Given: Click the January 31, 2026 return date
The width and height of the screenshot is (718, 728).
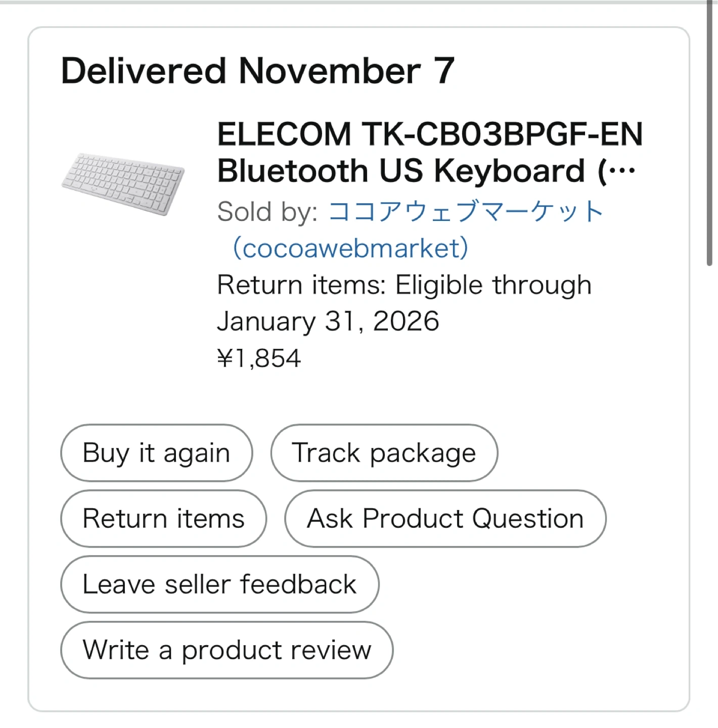Looking at the screenshot, I should [328, 322].
